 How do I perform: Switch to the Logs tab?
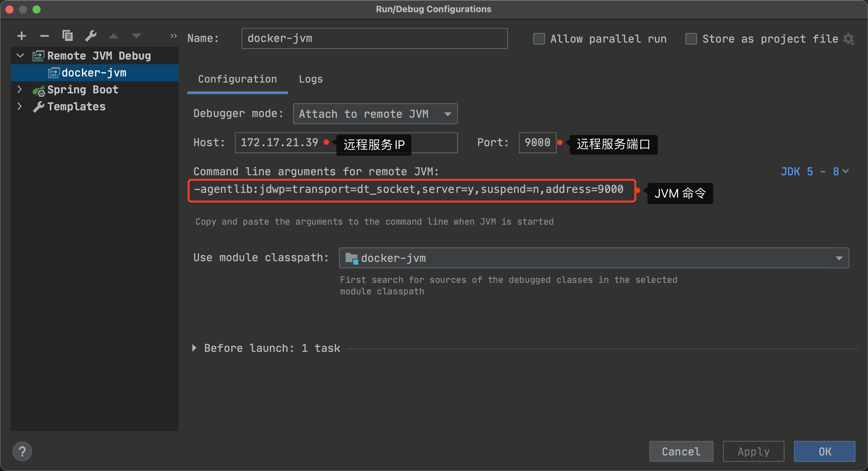[x=311, y=79]
